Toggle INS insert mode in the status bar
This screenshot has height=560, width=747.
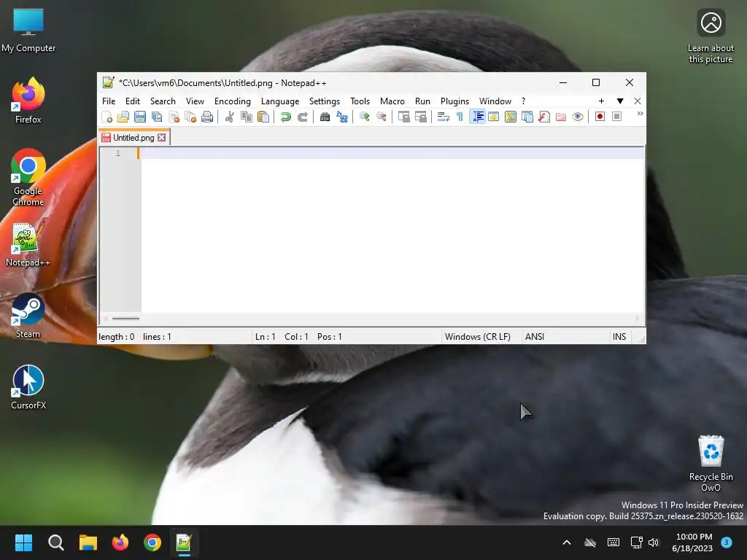tap(619, 337)
